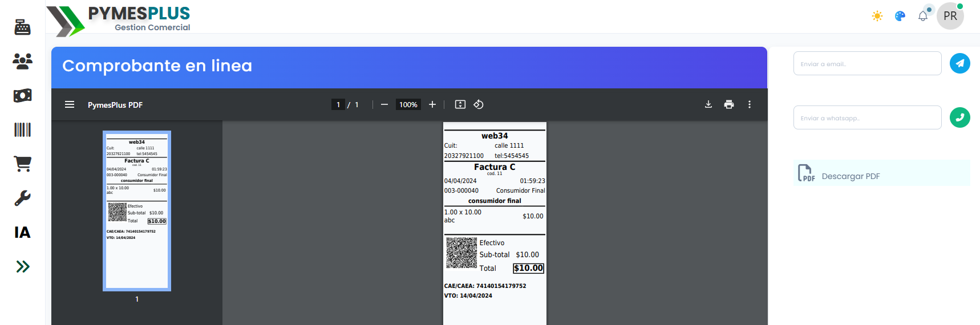980x325 pixels.
Task: Open notifications bell
Action: tap(923, 16)
